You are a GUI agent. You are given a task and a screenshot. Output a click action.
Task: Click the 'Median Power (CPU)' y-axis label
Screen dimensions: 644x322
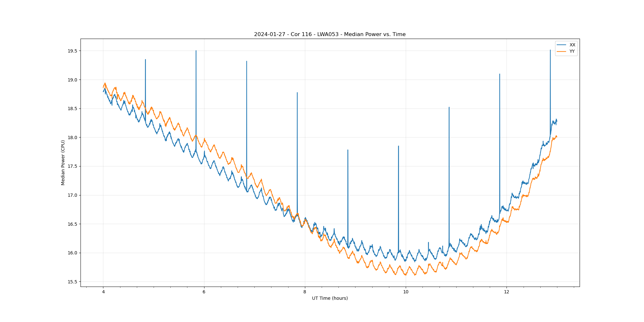[x=63, y=163]
